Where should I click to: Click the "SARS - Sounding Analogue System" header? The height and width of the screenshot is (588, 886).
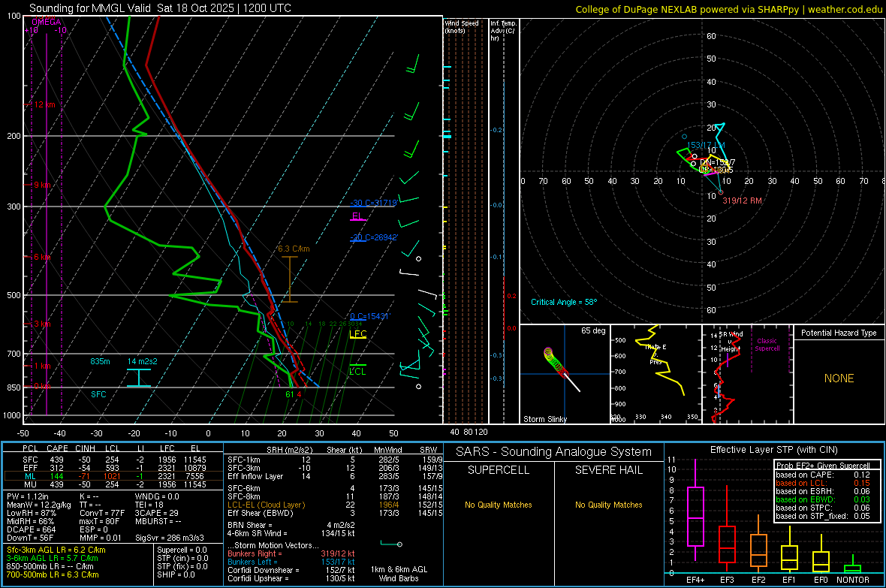[x=554, y=452]
